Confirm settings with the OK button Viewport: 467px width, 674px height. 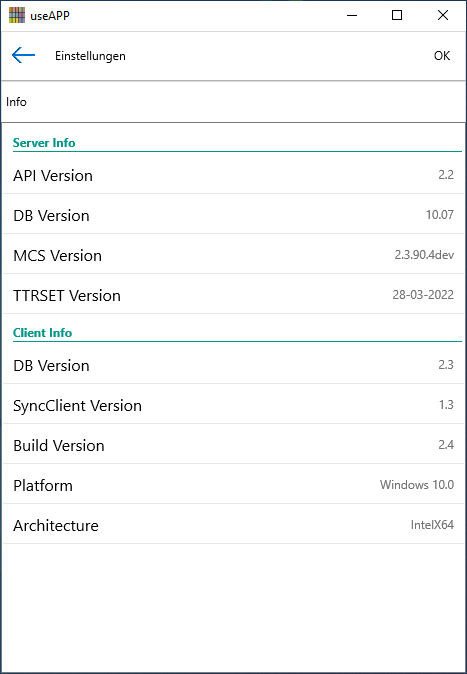(442, 56)
